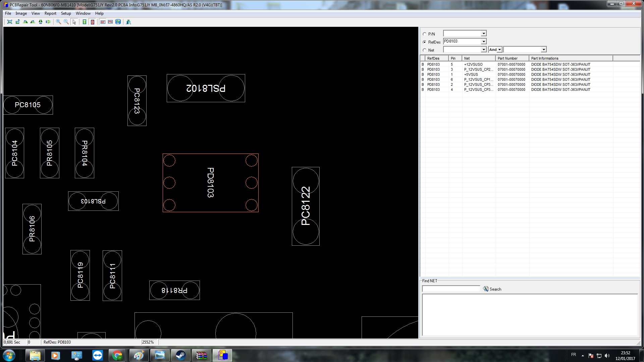Select the P/N radio button

coord(425,34)
